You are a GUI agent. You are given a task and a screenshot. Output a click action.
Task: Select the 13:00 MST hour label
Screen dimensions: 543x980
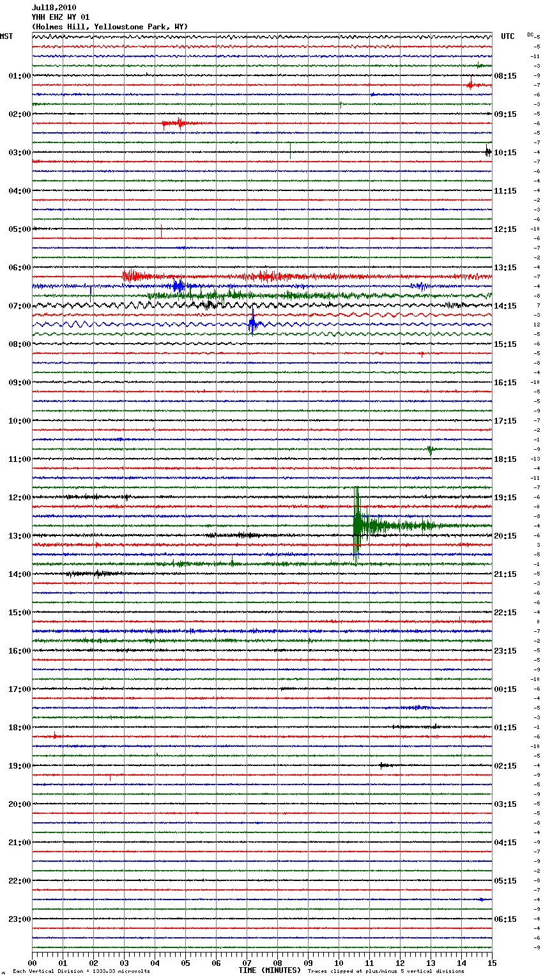20,536
